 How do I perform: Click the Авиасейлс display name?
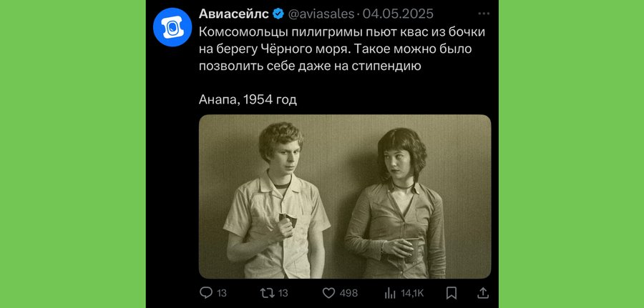234,14
